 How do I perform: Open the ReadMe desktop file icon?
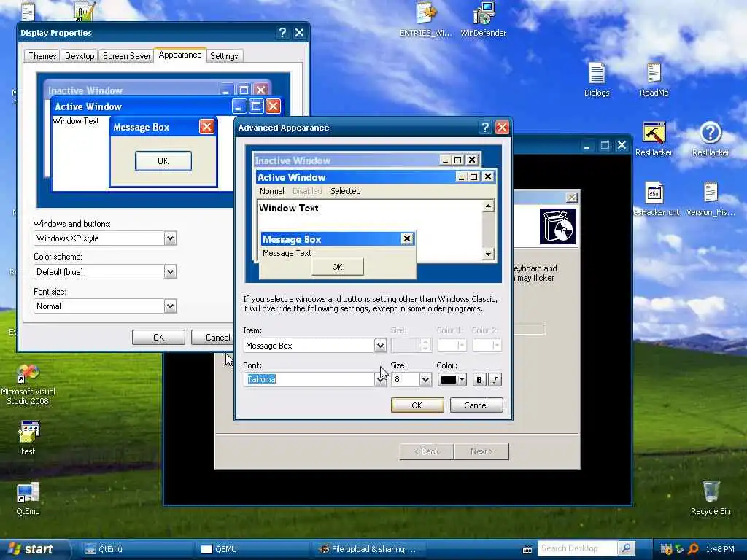654,79
